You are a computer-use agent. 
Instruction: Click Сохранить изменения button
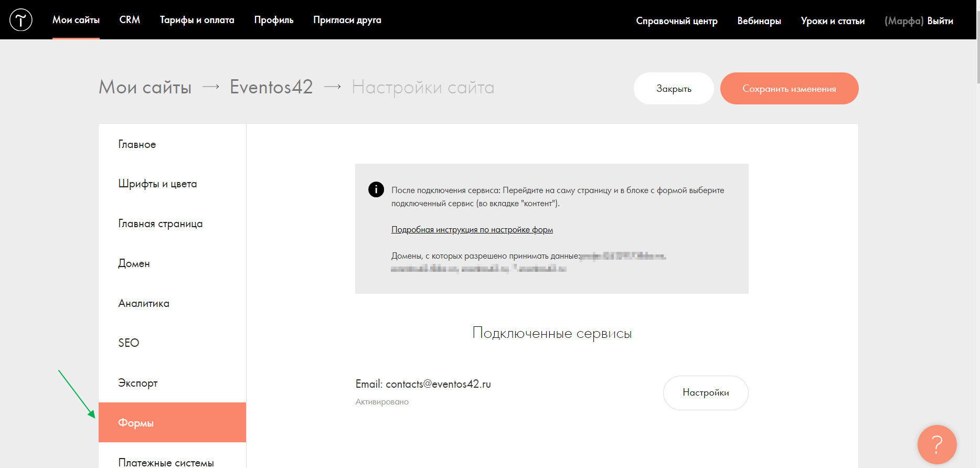coord(789,89)
